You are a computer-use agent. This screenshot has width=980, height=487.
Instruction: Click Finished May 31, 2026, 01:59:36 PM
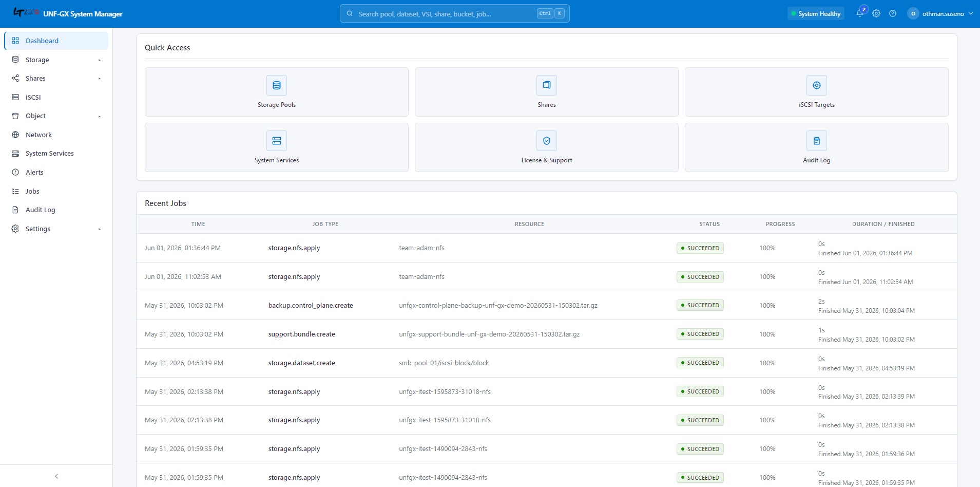coord(867,454)
